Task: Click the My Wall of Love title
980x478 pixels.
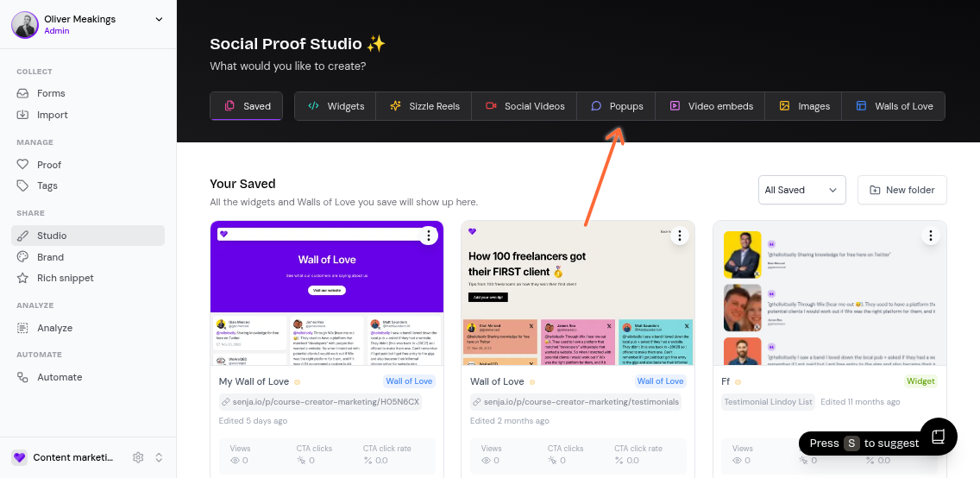Action: point(254,381)
